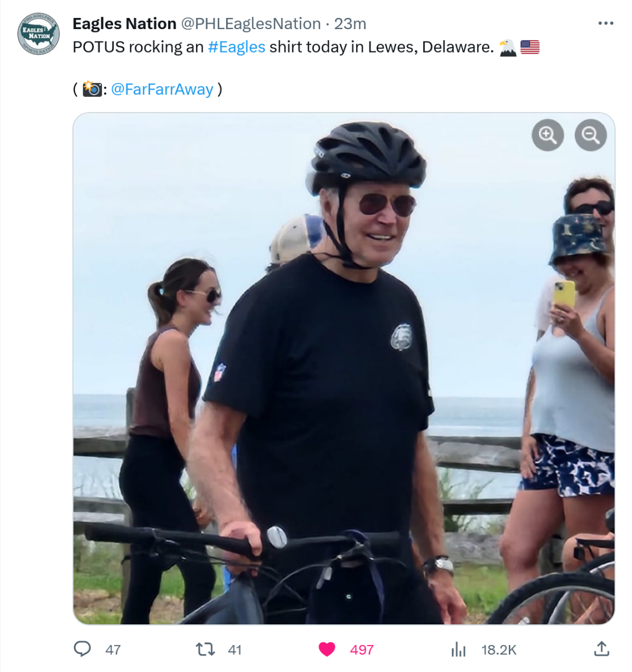Viewport: 632px width, 672px height.
Task: Click the retweet count of 41
Action: [235, 650]
